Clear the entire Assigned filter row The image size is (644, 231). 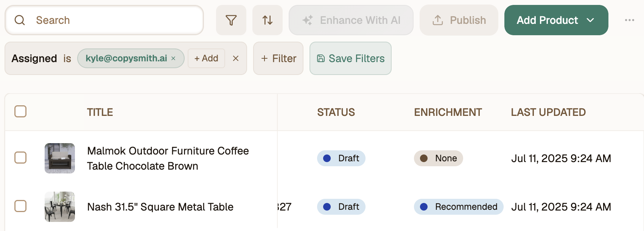coord(236,58)
